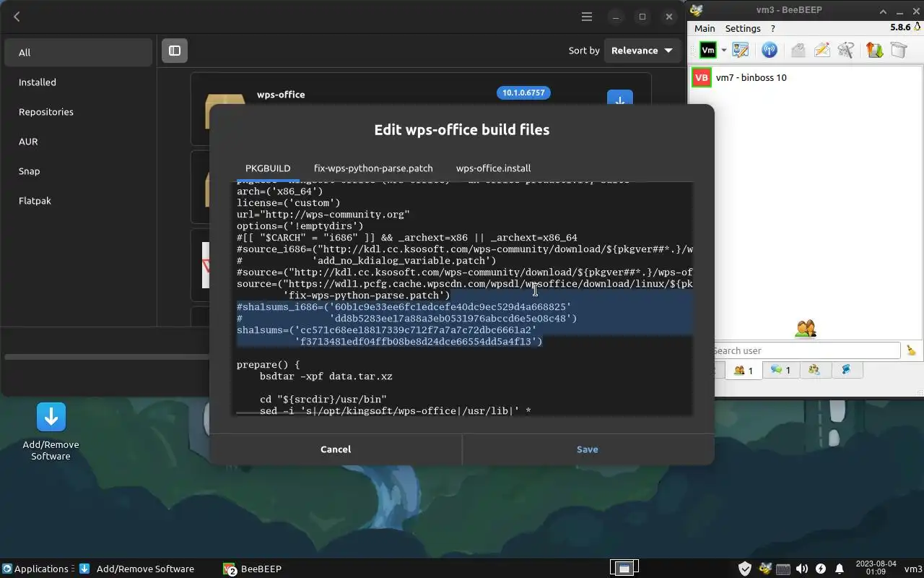Click the volume speaker tray icon
The width and height of the screenshot is (924, 578).
coord(801,569)
